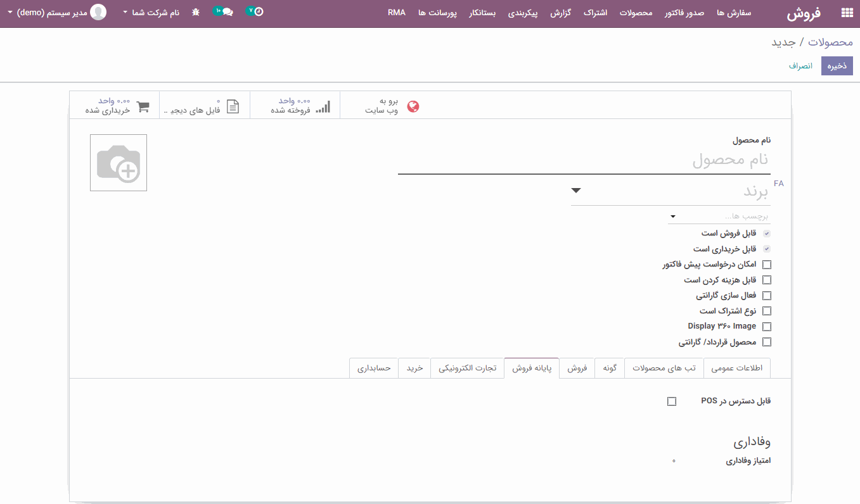Click the cancel (انصراف) link

[x=800, y=66]
